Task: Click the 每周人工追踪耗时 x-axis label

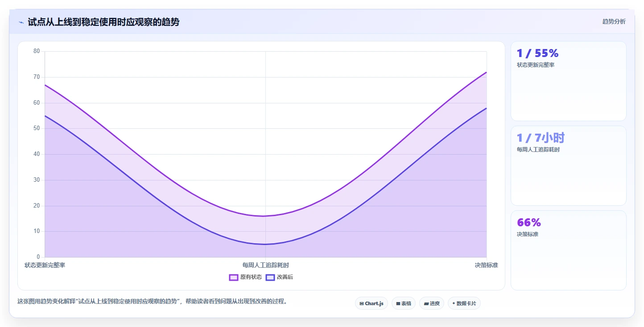Action: pyautogui.click(x=266, y=265)
